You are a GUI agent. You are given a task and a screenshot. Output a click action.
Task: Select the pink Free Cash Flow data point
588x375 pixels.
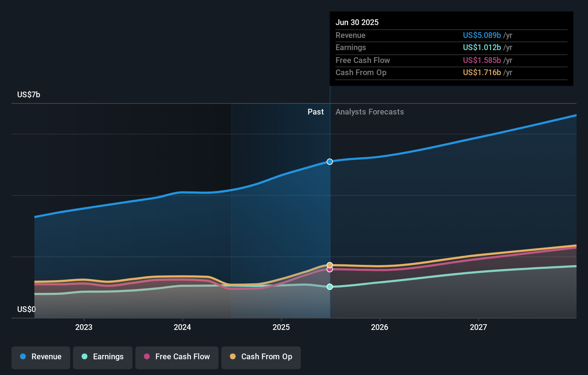point(330,269)
